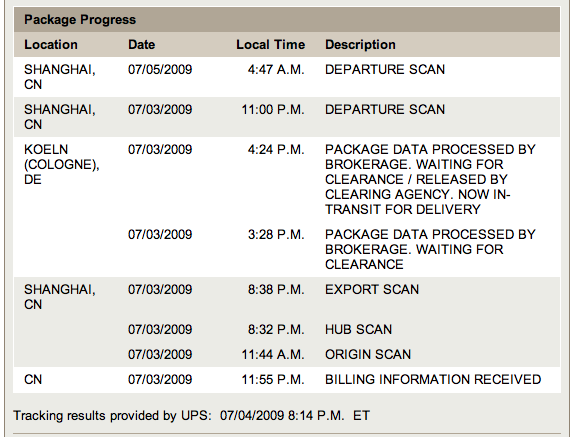Select the HUB SCAN row description
Viewport: 576px width, 437px height.
click(x=359, y=329)
